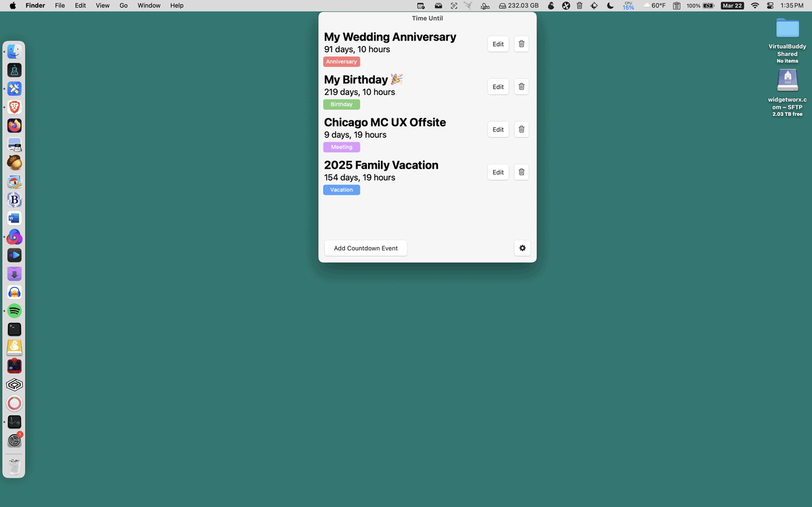The image size is (812, 507).
Task: Open the clipboard manager menu bar icon
Action: click(x=677, y=5)
